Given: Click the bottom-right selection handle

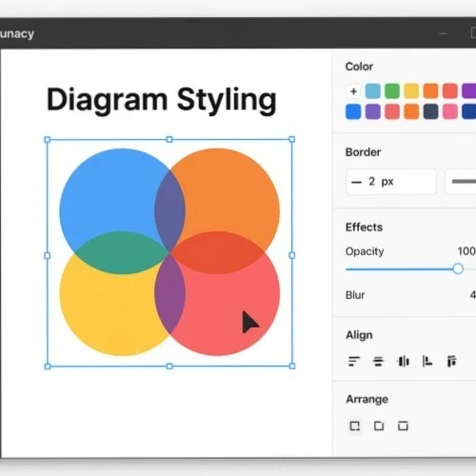Looking at the screenshot, I should tap(292, 367).
